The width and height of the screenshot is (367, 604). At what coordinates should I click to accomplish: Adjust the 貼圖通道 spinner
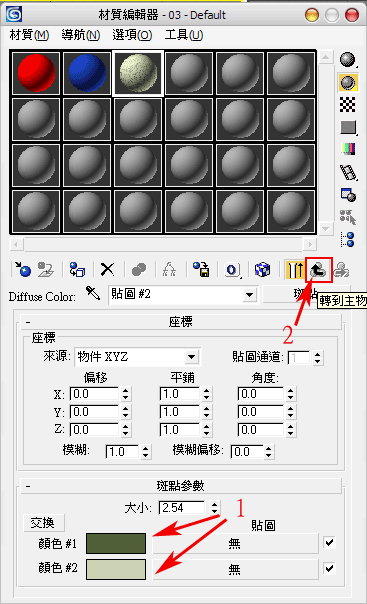(x=317, y=357)
